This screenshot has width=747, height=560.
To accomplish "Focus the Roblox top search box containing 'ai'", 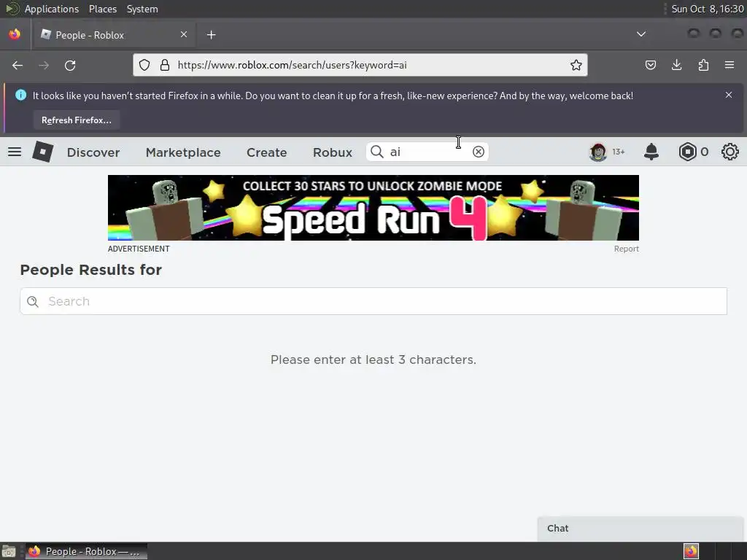I will click(427, 152).
